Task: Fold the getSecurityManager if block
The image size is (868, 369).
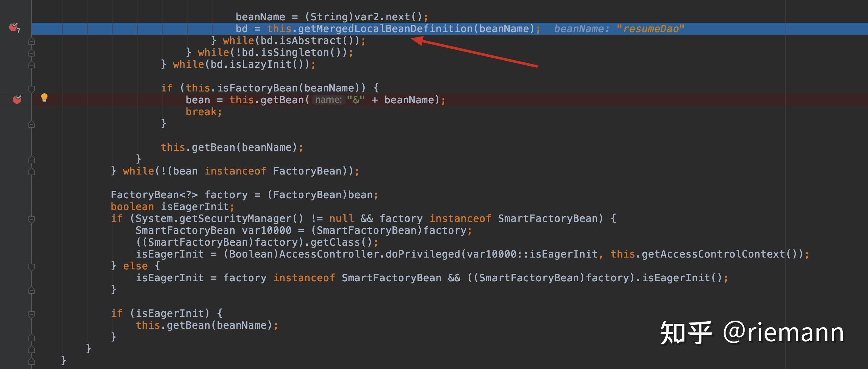Action: (31, 219)
